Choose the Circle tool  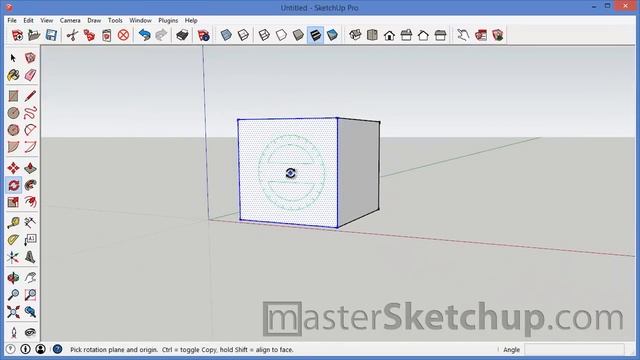tap(13, 113)
